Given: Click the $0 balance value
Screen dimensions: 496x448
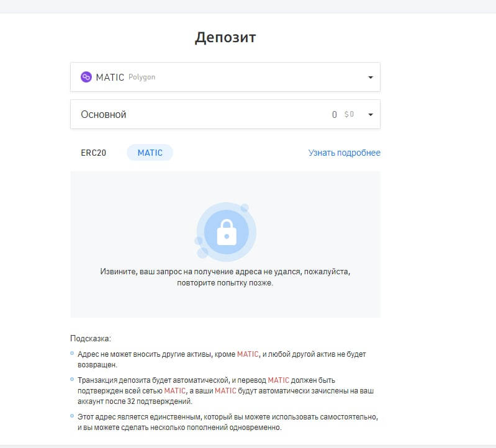Looking at the screenshot, I should (349, 115).
